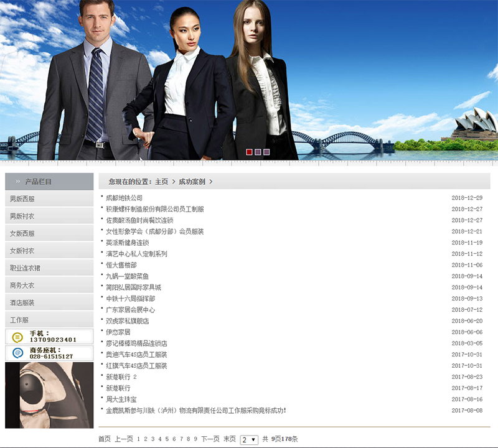Jump to 末页 last page

coord(230,439)
